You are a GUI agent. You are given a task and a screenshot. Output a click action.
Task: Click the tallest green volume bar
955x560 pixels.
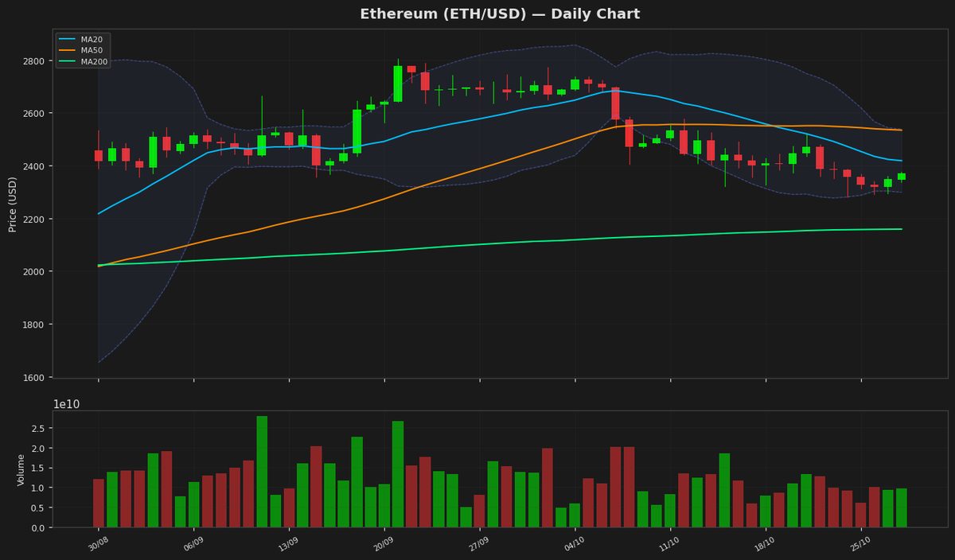coord(262,472)
